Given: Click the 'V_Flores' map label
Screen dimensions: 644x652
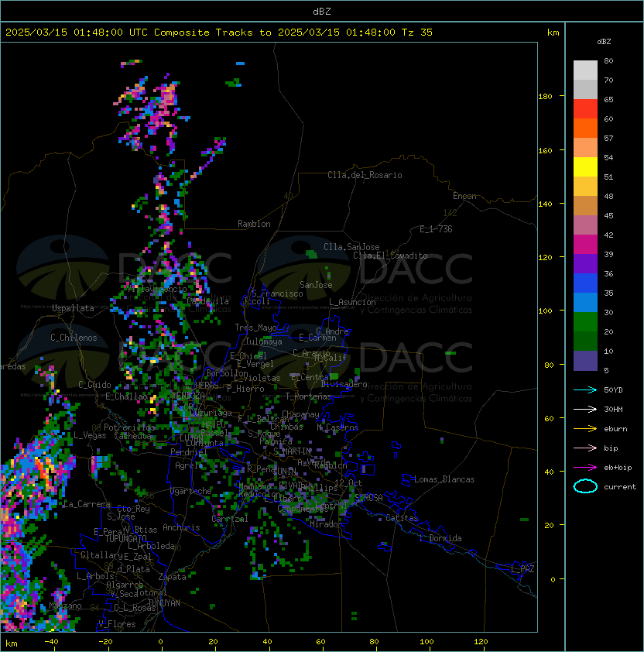Looking at the screenshot, I should [x=117, y=624].
